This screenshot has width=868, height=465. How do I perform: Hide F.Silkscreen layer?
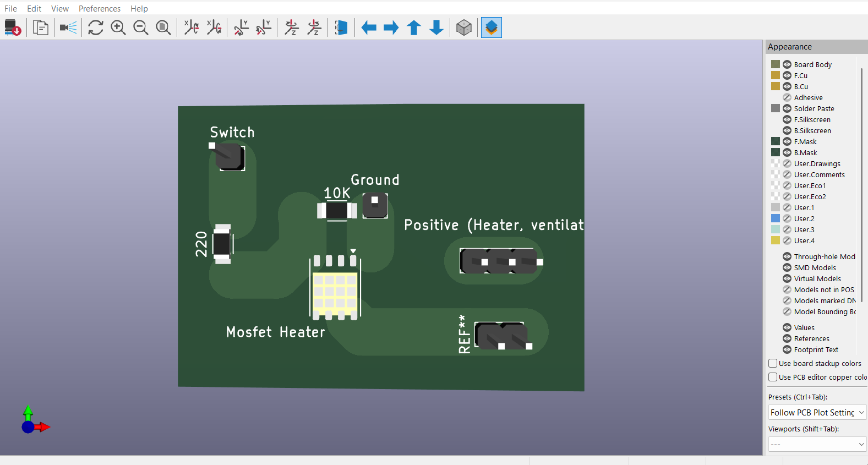(787, 119)
